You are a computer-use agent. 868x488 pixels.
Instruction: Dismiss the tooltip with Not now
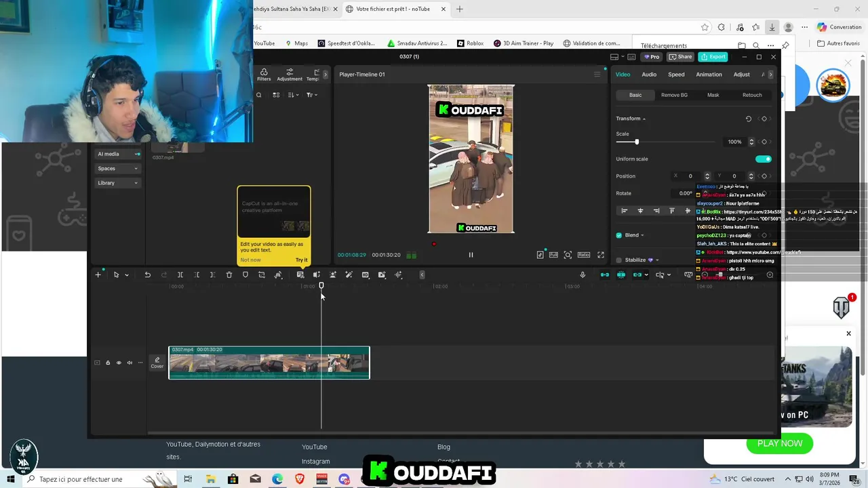(x=250, y=260)
